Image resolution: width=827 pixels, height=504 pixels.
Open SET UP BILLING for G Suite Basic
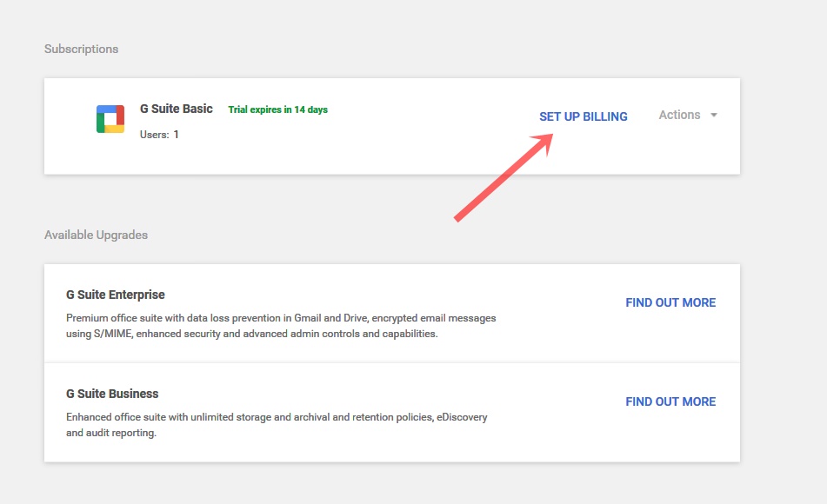(584, 116)
